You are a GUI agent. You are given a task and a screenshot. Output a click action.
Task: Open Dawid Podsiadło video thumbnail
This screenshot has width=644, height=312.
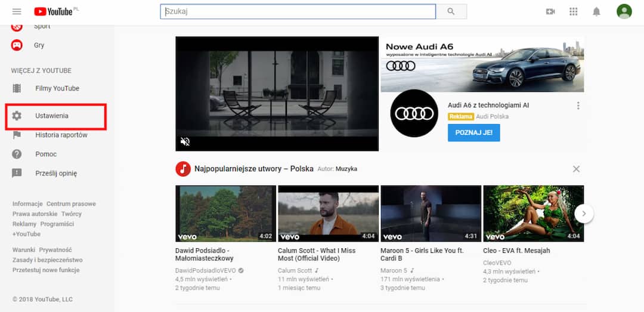[x=225, y=214]
